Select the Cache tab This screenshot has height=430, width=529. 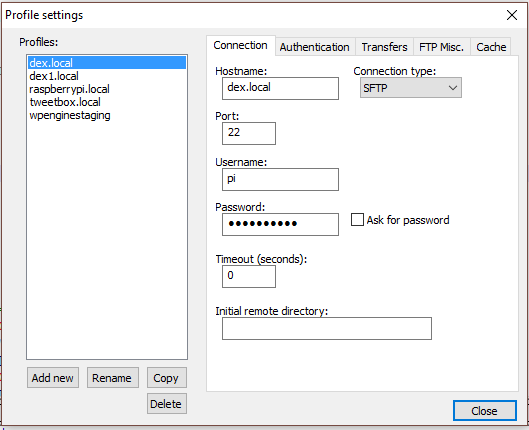click(491, 47)
